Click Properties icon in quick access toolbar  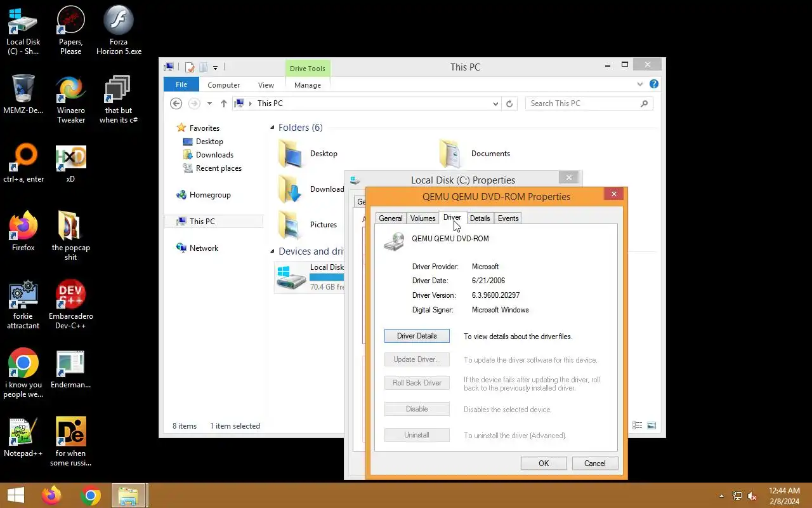click(x=190, y=67)
